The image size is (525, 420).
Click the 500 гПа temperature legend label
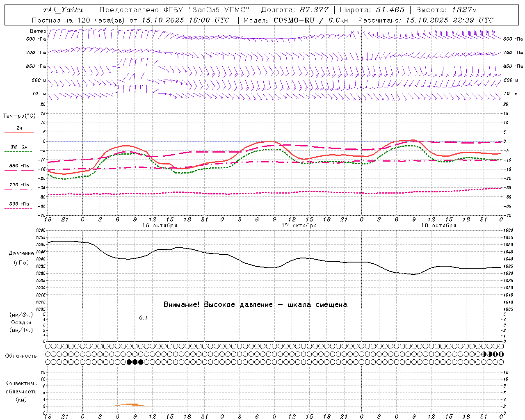tap(19, 203)
